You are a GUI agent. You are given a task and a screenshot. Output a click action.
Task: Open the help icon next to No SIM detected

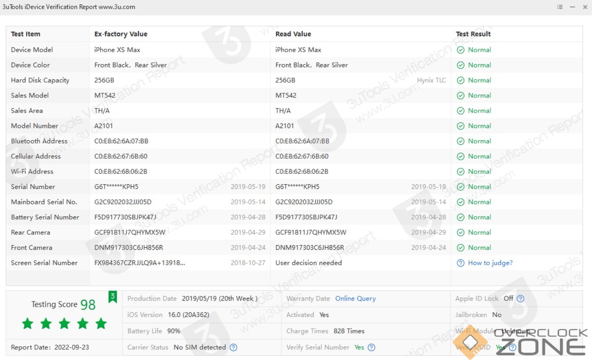[233, 347]
